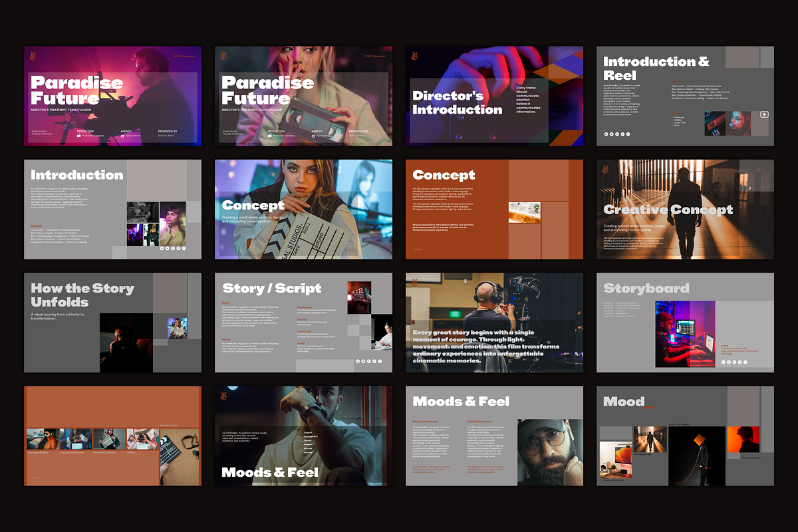Click the woman in white shirt photo on Story / Script
The image size is (798, 532).
pyautogui.click(x=382, y=332)
